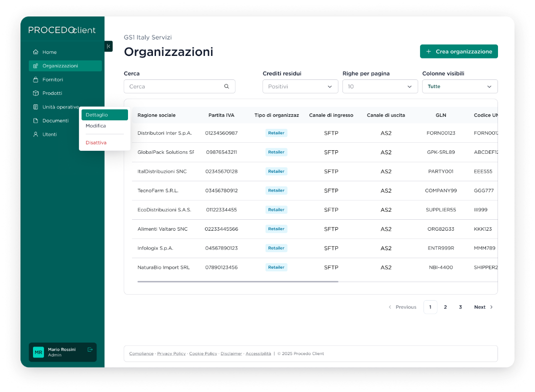The image size is (535, 392).
Task: Click the Next pagination label
Action: (479, 307)
